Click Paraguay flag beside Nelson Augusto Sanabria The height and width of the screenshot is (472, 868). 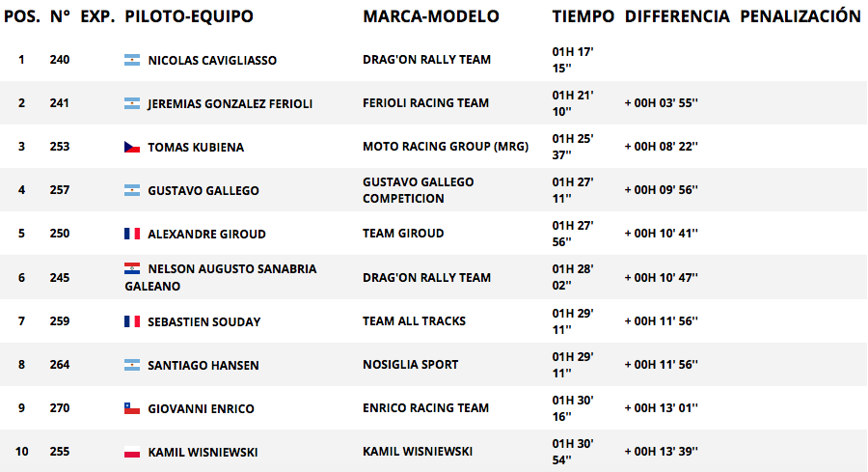click(x=132, y=268)
